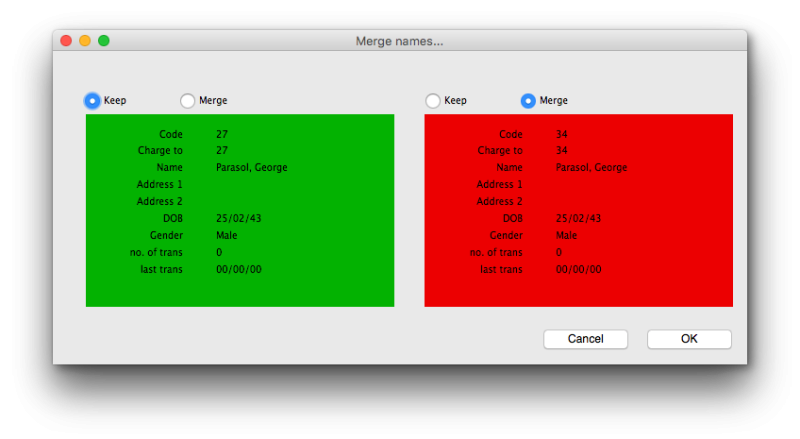Click Code value 27 in green panel
This screenshot has width=800, height=439.
click(x=222, y=134)
